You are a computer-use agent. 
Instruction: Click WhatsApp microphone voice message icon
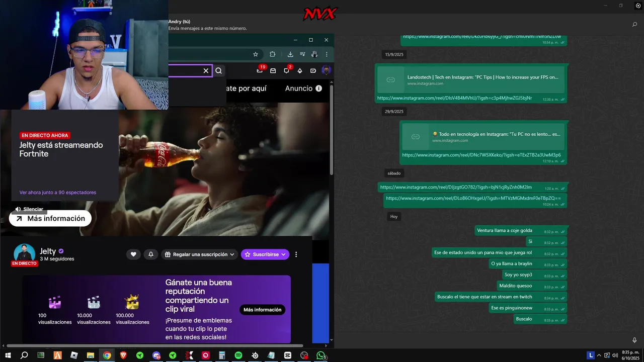coord(634,340)
